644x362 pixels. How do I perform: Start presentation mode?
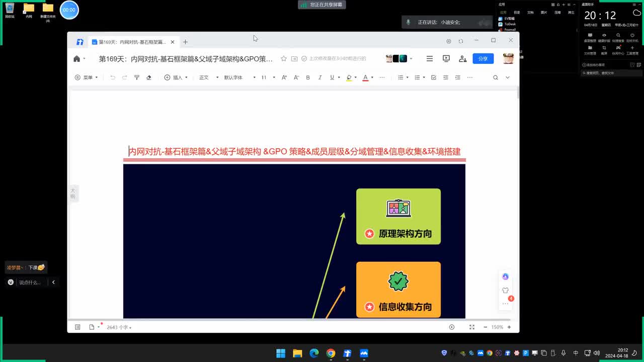[x=446, y=59]
